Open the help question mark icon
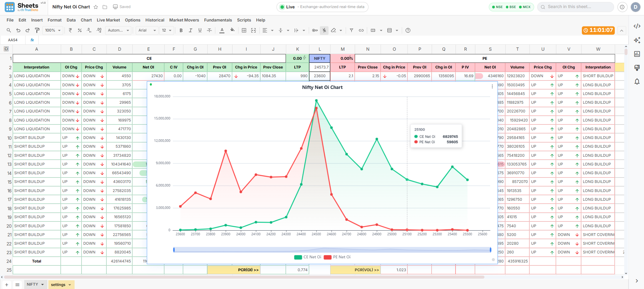This screenshot has width=644, height=289. (x=408, y=30)
